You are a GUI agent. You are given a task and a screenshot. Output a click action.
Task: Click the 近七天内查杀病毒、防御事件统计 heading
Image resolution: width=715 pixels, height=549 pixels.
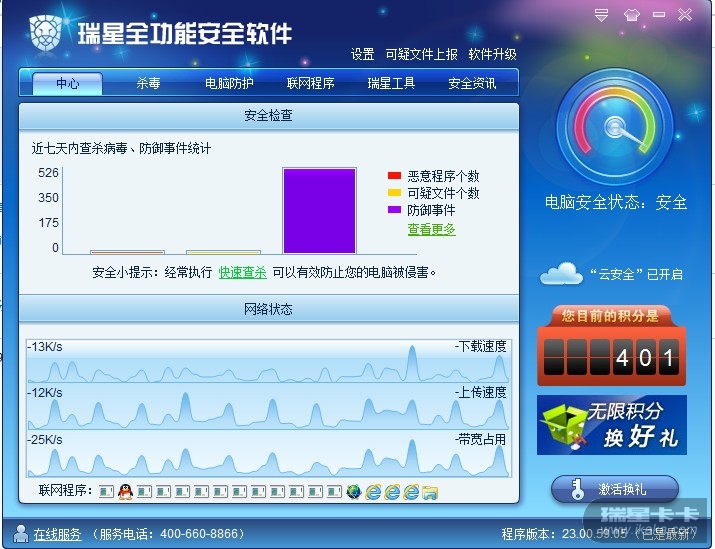(121, 148)
